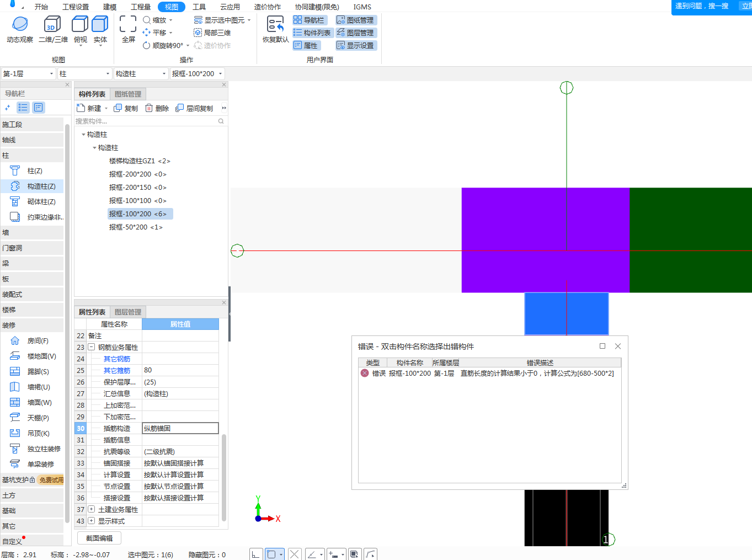
Task: Open the 柱 category dropdown
Action: 84,73
